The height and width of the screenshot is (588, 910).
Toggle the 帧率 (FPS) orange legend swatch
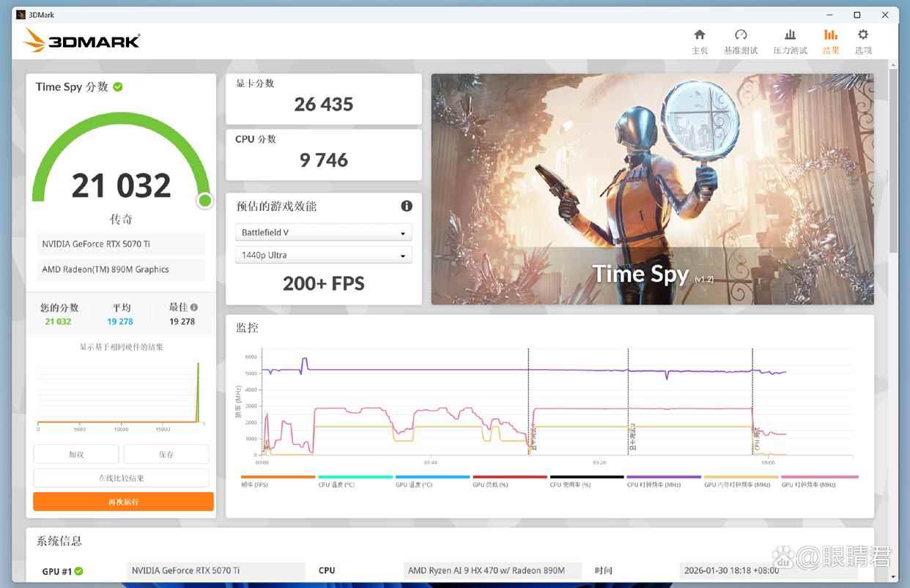pyautogui.click(x=278, y=477)
